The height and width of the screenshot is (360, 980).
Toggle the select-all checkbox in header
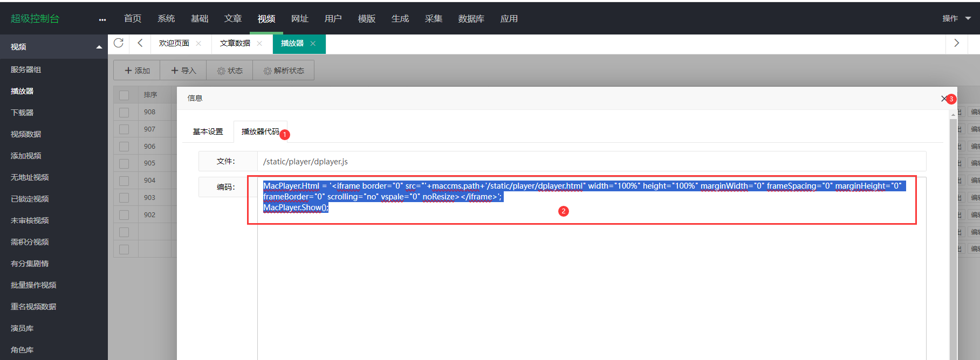tap(124, 95)
